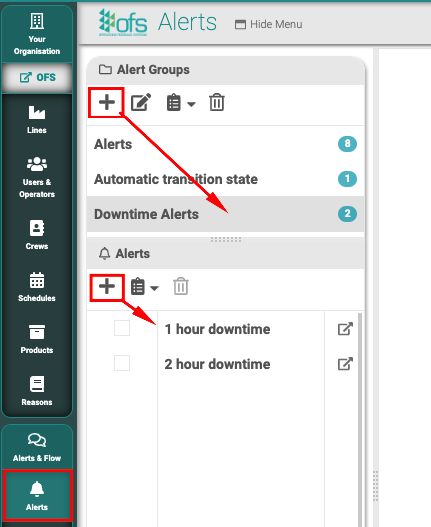The image size is (431, 527).
Task: Grab the horizontal panel splitter handle
Action: click(x=226, y=239)
